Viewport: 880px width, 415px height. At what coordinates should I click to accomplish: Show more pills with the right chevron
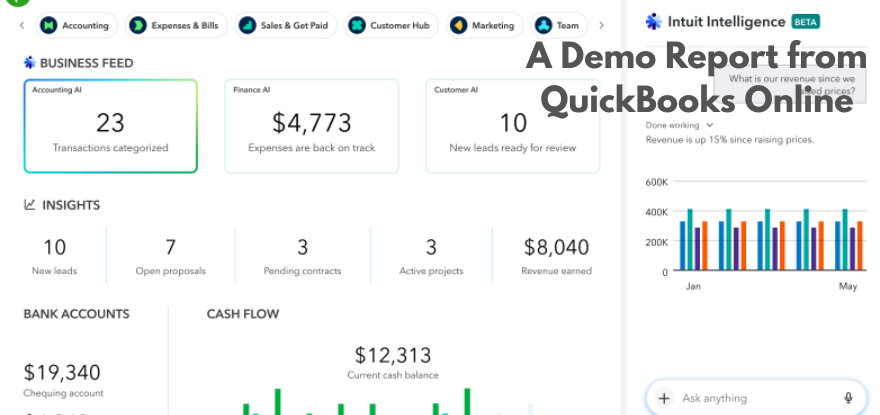click(x=601, y=25)
